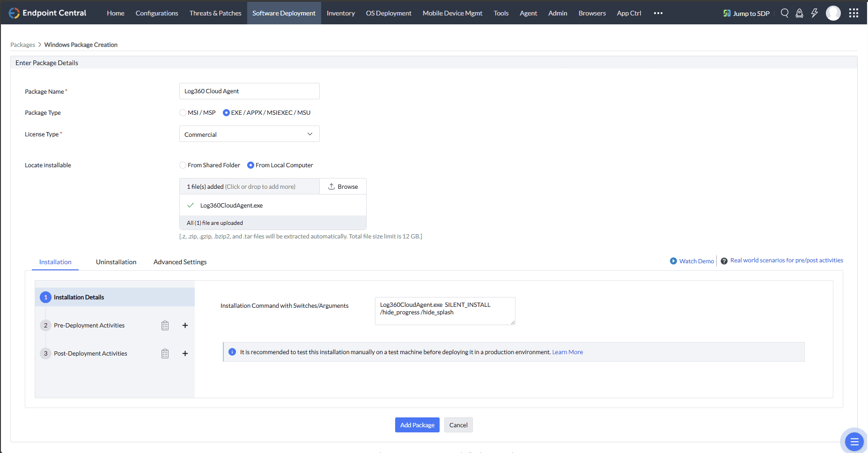Cancel the package creation
Viewport: 868px width, 453px height.
point(458,425)
